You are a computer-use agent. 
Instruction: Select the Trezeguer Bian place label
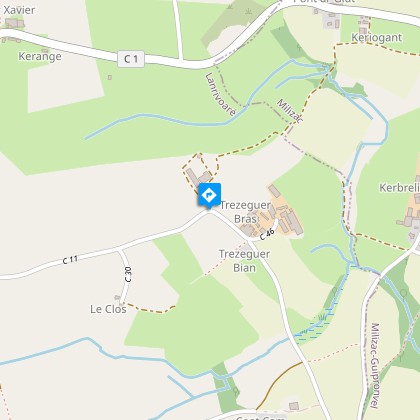(x=244, y=261)
